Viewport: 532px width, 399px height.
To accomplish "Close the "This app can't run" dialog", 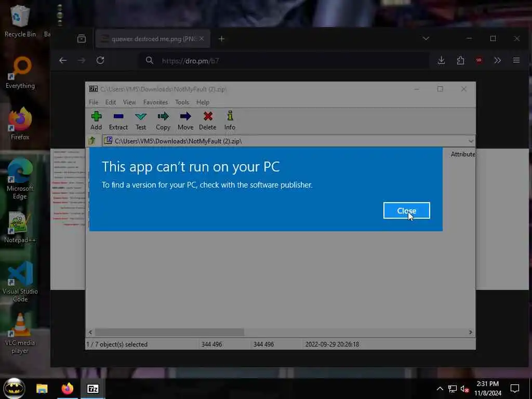I will (406, 211).
